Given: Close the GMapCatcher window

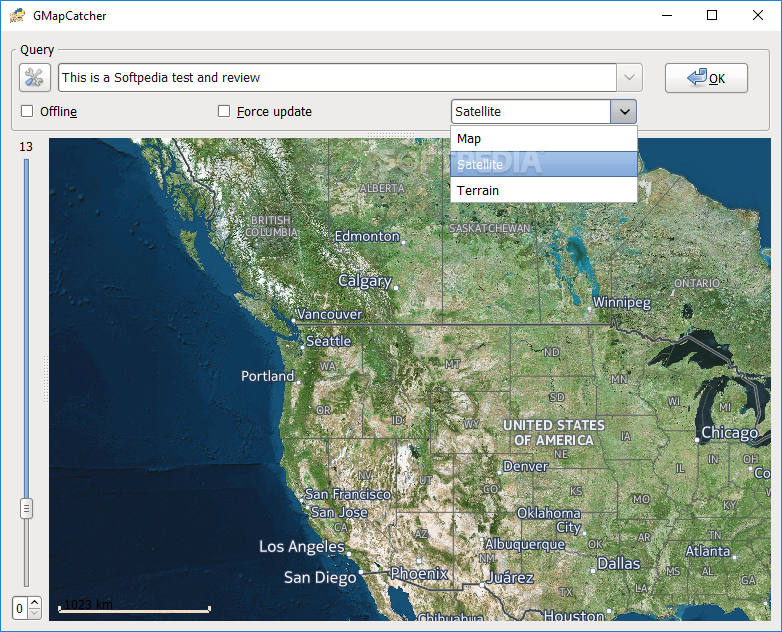Looking at the screenshot, I should (x=758, y=15).
